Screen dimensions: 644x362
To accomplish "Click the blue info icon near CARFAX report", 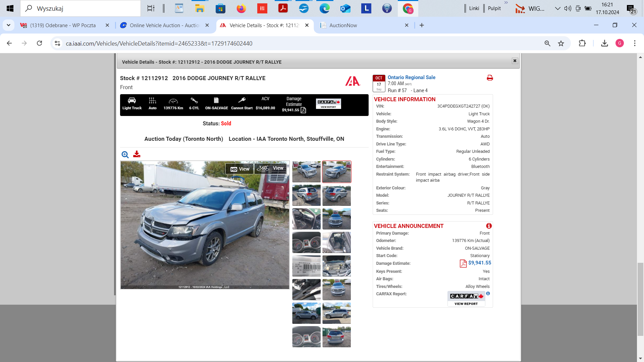I will click(x=488, y=293).
